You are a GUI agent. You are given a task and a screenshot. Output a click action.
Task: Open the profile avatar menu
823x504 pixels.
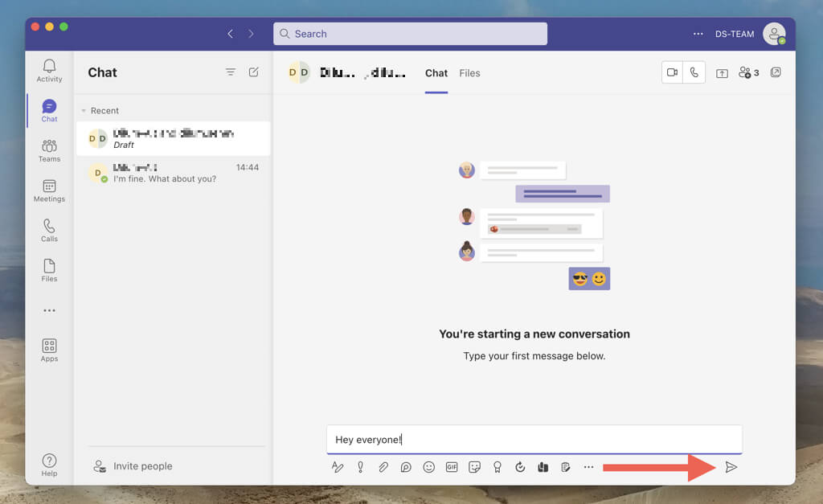[774, 34]
